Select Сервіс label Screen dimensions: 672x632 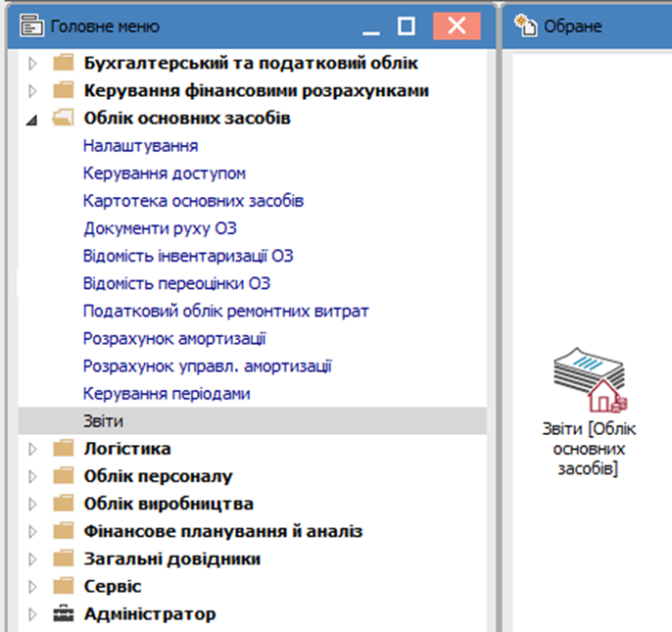[113, 586]
